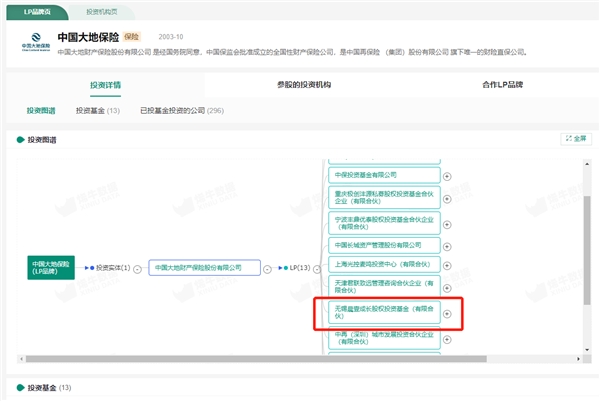Open the 中保投资基金有限公司 node
Viewport: 600px width, 401px height.
coord(384,175)
